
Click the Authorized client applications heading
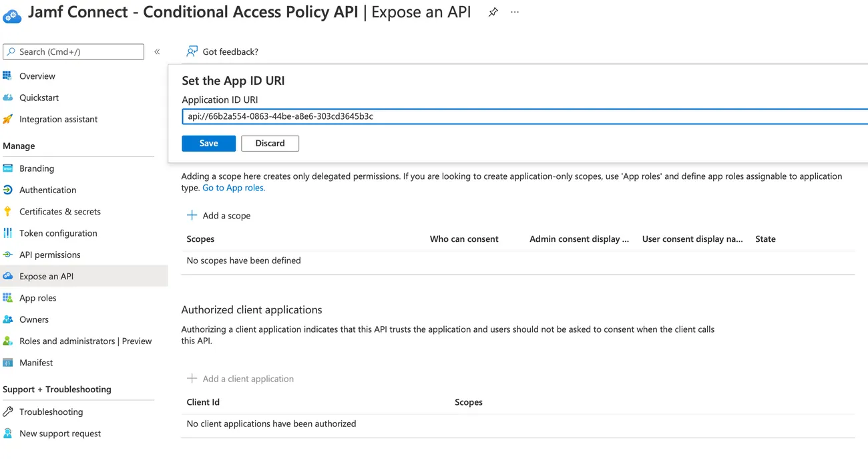point(252,309)
